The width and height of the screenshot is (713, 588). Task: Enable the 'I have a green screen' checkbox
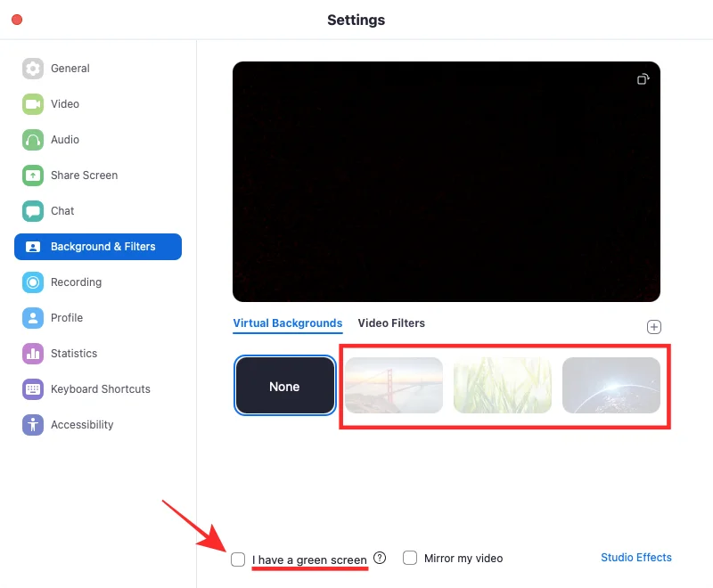(238, 559)
